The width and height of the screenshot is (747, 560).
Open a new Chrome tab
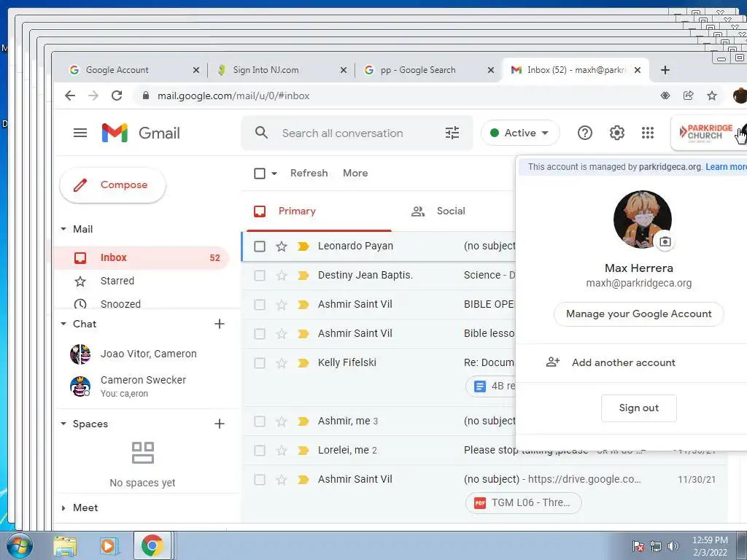tap(665, 70)
